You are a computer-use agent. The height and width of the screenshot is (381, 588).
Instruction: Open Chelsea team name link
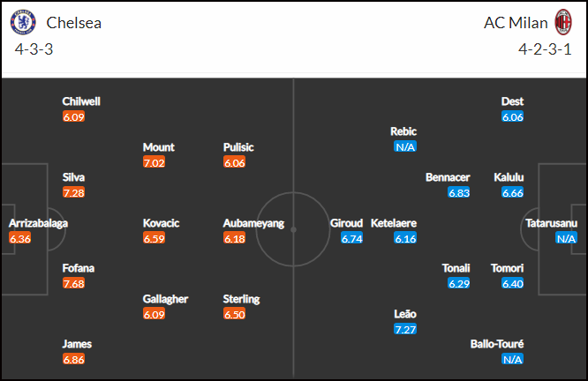click(74, 23)
